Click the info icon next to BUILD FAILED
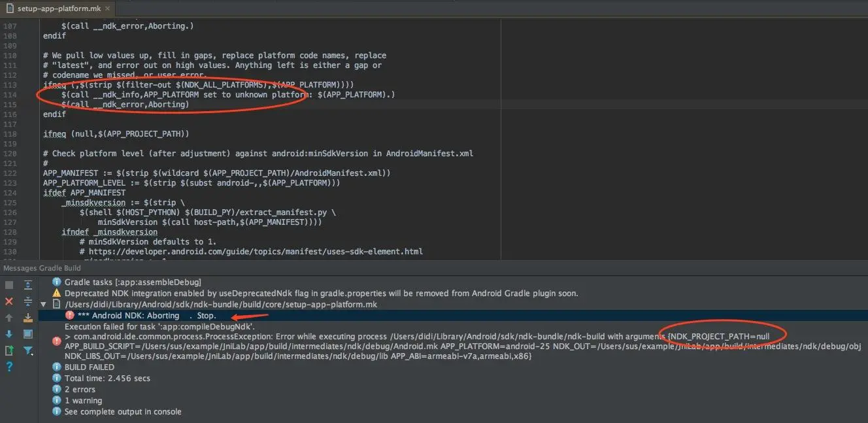Screen dimensions: 868x423 click(56, 367)
